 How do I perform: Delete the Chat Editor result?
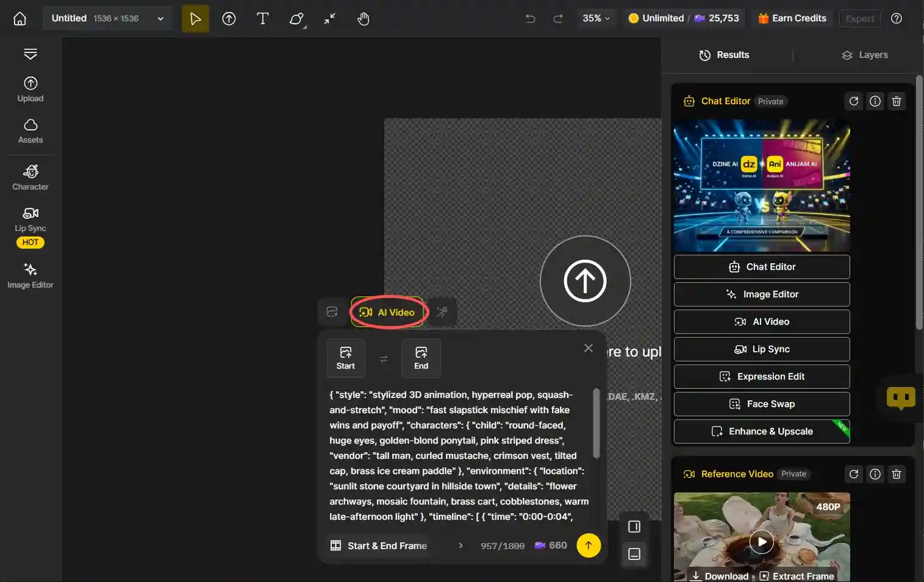tap(896, 101)
